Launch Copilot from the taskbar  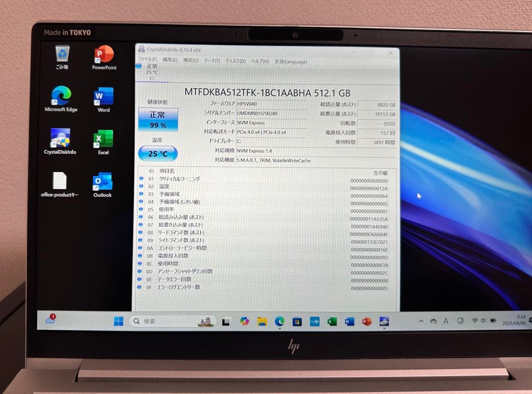pyautogui.click(x=244, y=321)
